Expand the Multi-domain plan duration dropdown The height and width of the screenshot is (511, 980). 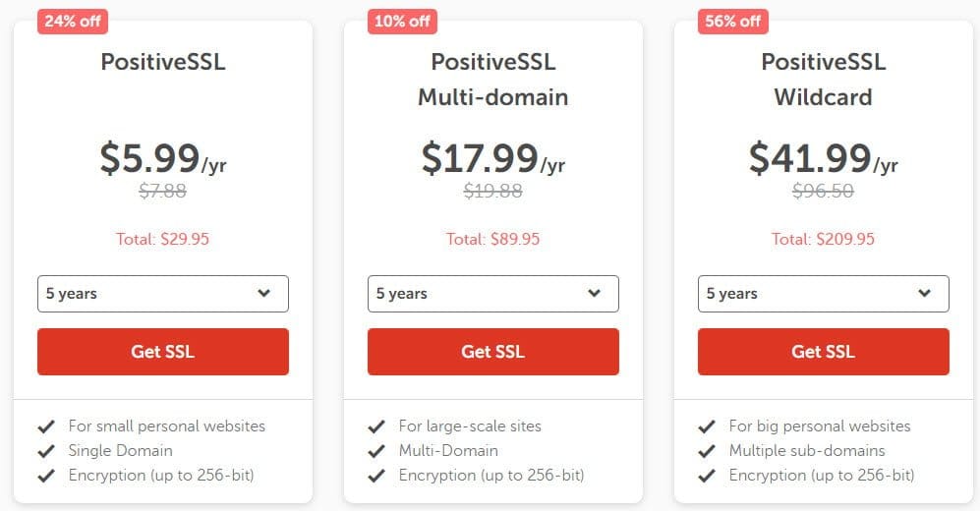(493, 294)
